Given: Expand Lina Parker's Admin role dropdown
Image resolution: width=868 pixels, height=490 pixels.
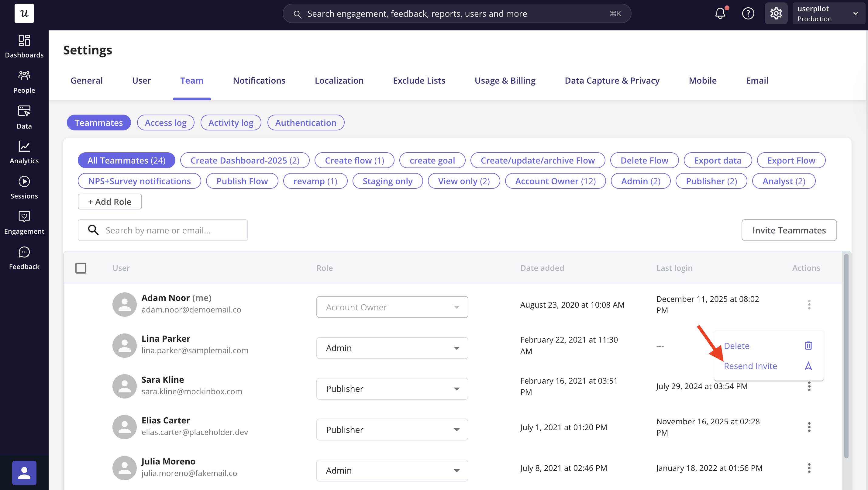Looking at the screenshot, I should 392,348.
